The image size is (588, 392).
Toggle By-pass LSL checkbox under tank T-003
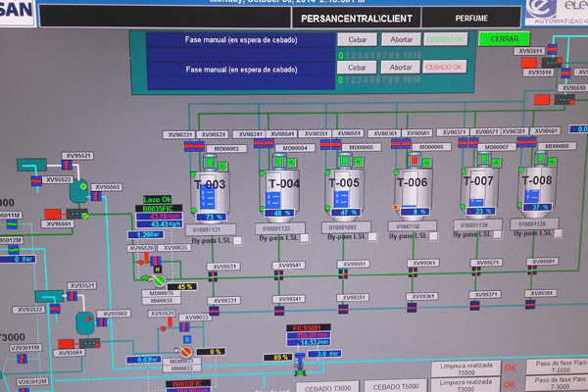237,241
